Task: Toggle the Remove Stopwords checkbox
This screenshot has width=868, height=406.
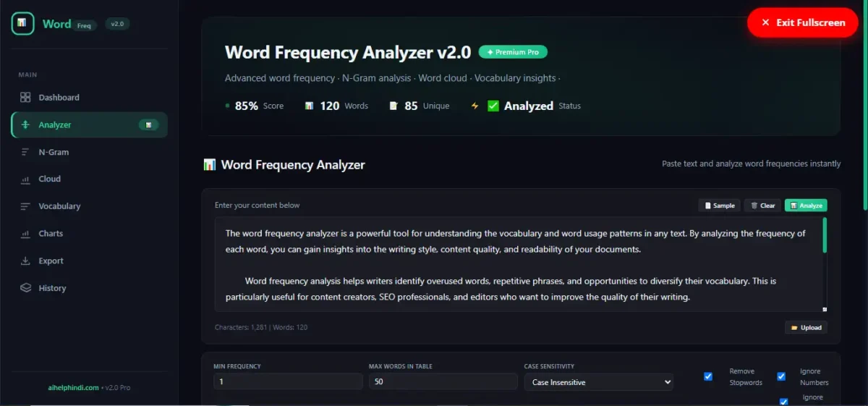Action: pyautogui.click(x=708, y=376)
